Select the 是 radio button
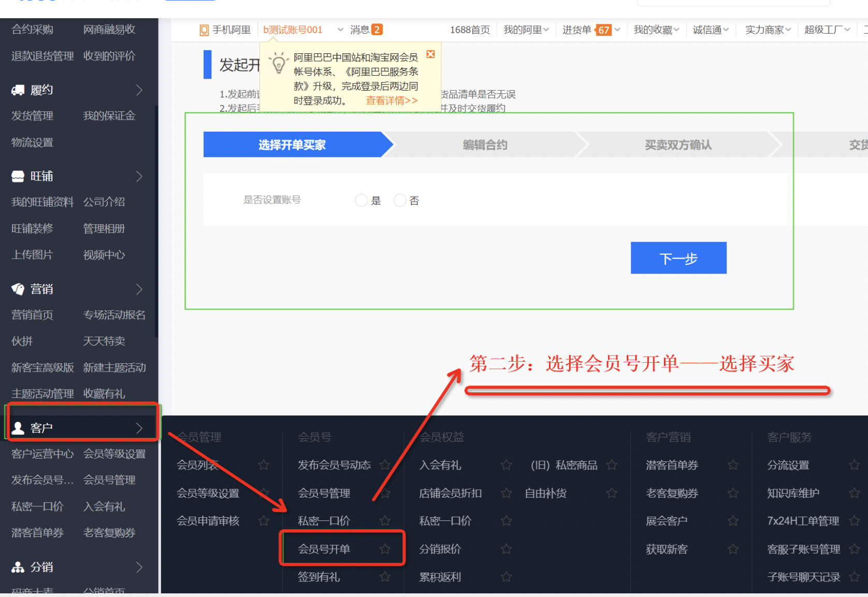This screenshot has width=868, height=597. click(361, 201)
